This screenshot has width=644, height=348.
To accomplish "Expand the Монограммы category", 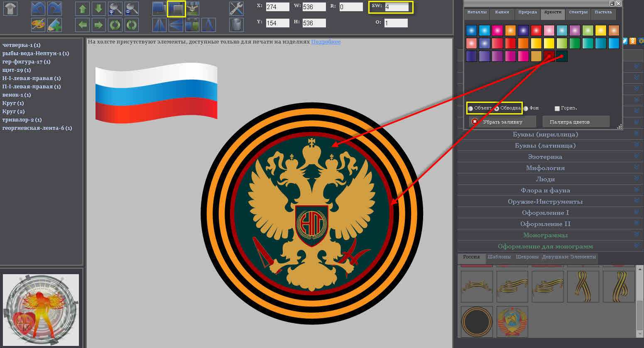I will pyautogui.click(x=545, y=235).
